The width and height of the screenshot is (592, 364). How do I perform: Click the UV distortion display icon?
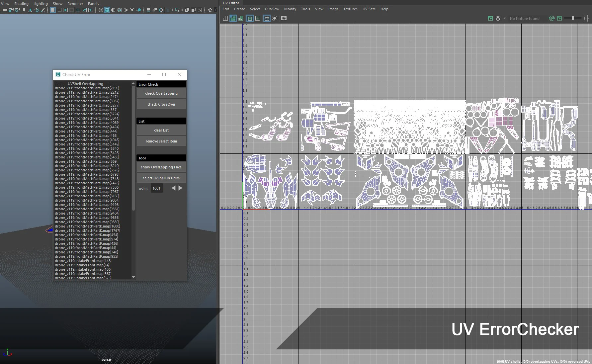point(241,18)
